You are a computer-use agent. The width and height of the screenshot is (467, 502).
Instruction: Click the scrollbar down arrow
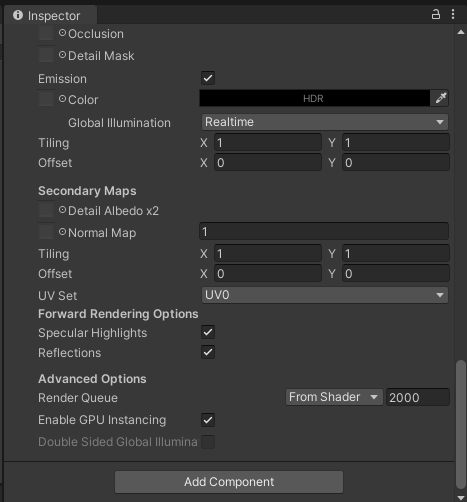[461, 498]
